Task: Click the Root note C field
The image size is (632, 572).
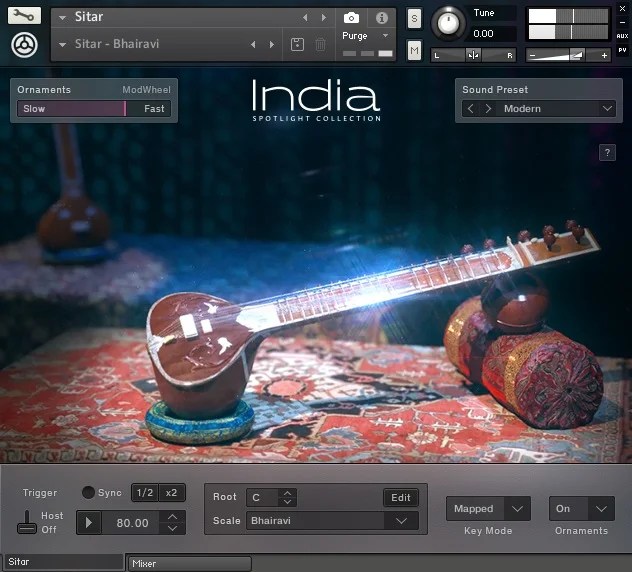Action: [x=264, y=498]
